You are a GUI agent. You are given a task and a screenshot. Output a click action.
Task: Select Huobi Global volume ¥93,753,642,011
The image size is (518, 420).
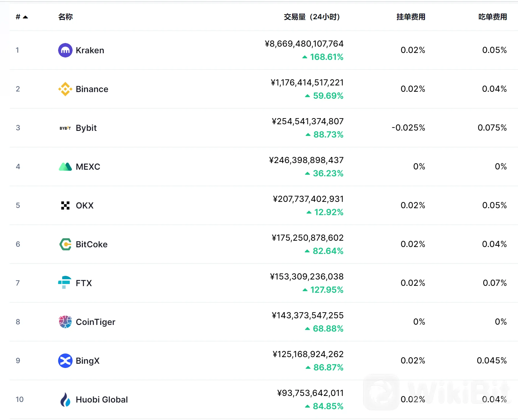(x=310, y=393)
